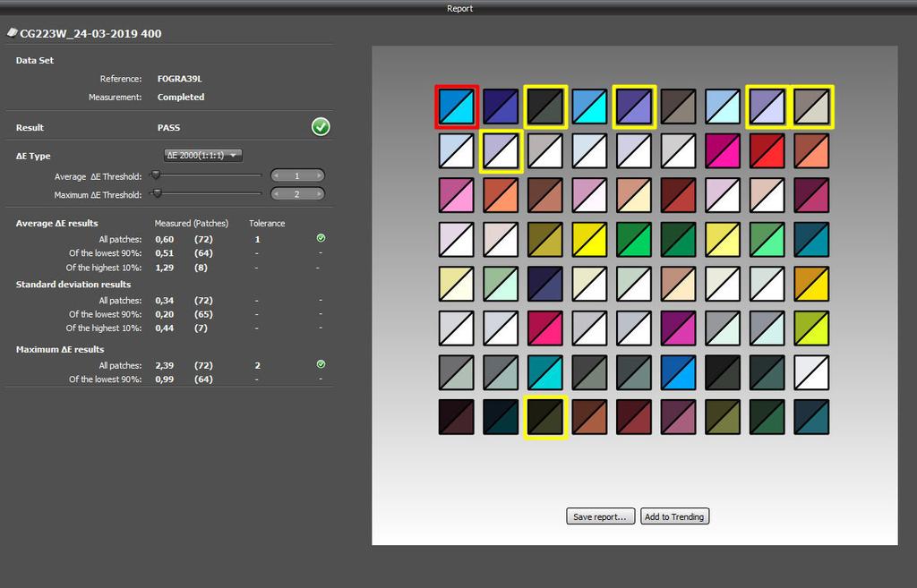Image resolution: width=917 pixels, height=588 pixels.
Task: Click the Save report... button
Action: 600,516
